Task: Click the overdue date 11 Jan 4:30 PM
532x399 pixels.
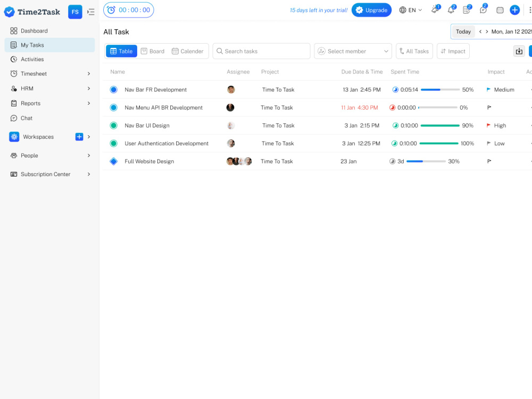Action: pyautogui.click(x=359, y=107)
